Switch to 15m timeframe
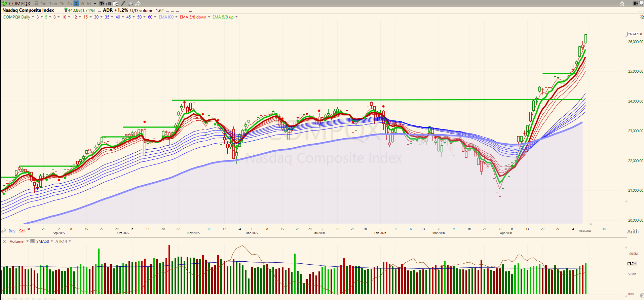The width and height of the screenshot is (644, 300). [x=53, y=3]
